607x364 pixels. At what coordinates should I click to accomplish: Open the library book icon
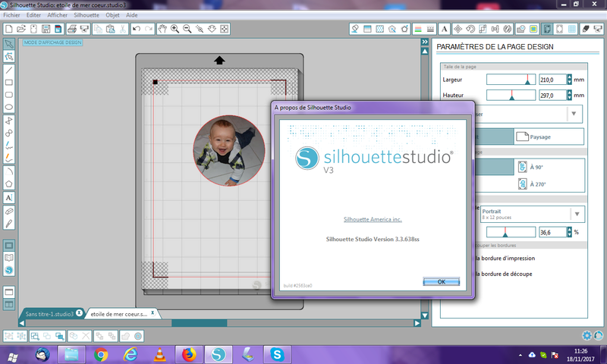pos(9,258)
